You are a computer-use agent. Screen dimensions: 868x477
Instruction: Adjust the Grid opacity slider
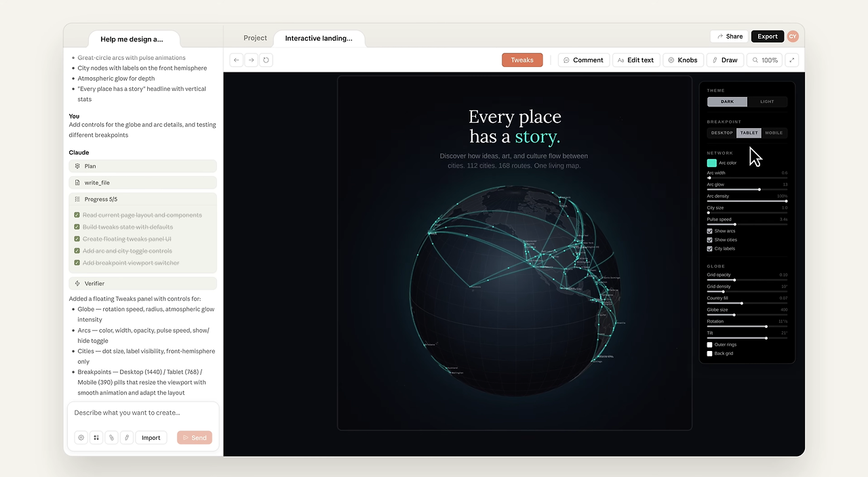[747, 280]
